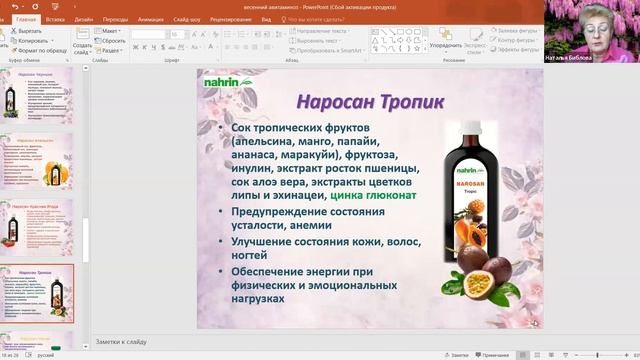Open the Переходы ribbon tab

coord(115,19)
